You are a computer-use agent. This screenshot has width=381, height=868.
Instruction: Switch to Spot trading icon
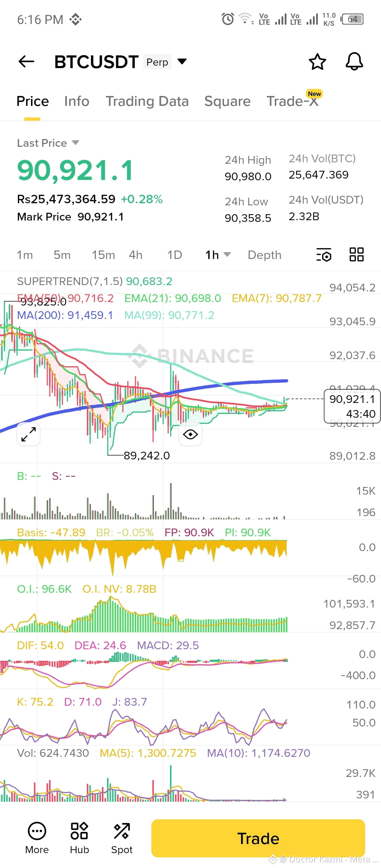122,838
